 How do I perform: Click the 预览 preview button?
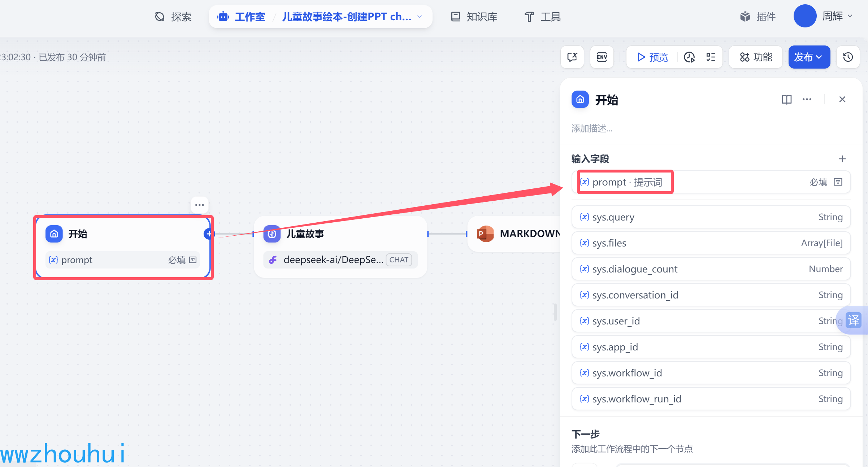click(x=652, y=57)
